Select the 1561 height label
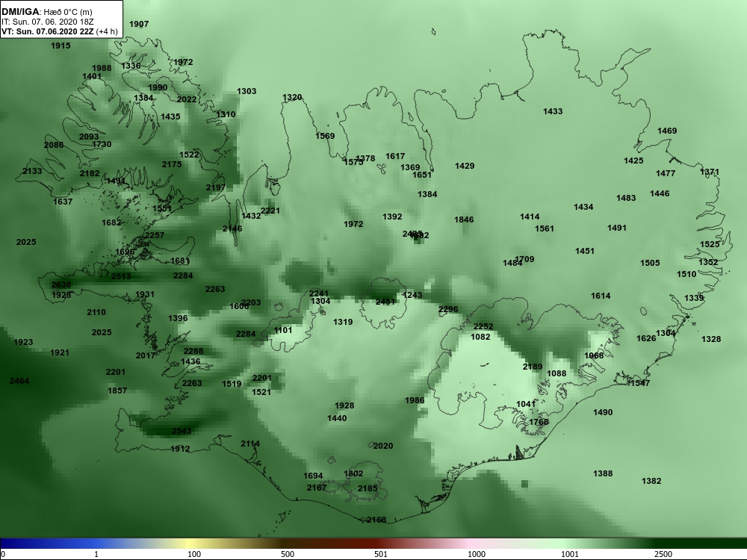The height and width of the screenshot is (560, 747). coord(545,229)
